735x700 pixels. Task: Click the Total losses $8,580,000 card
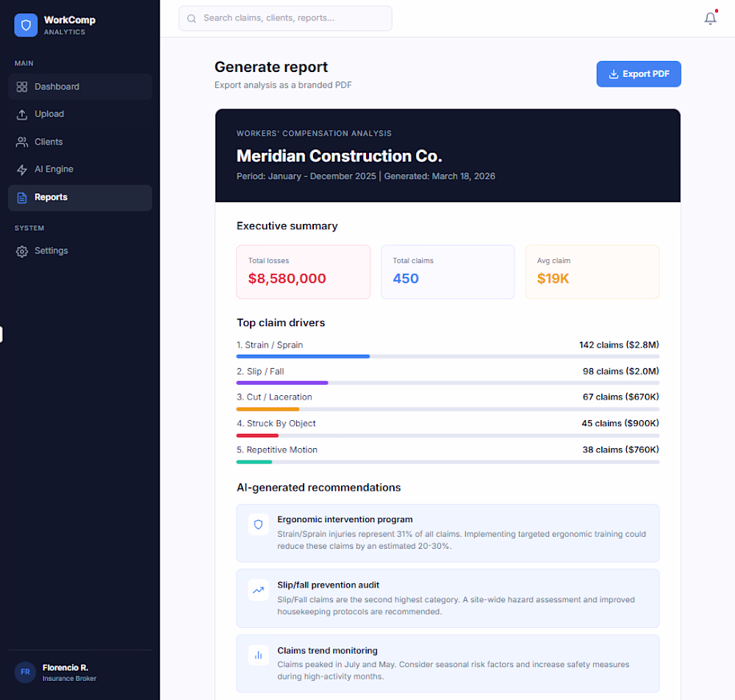coord(304,272)
